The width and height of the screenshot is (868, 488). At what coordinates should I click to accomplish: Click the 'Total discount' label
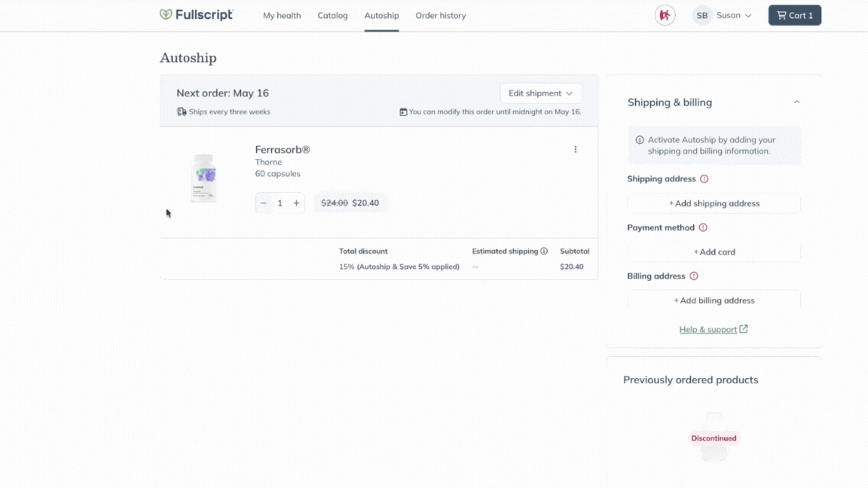pyautogui.click(x=363, y=252)
